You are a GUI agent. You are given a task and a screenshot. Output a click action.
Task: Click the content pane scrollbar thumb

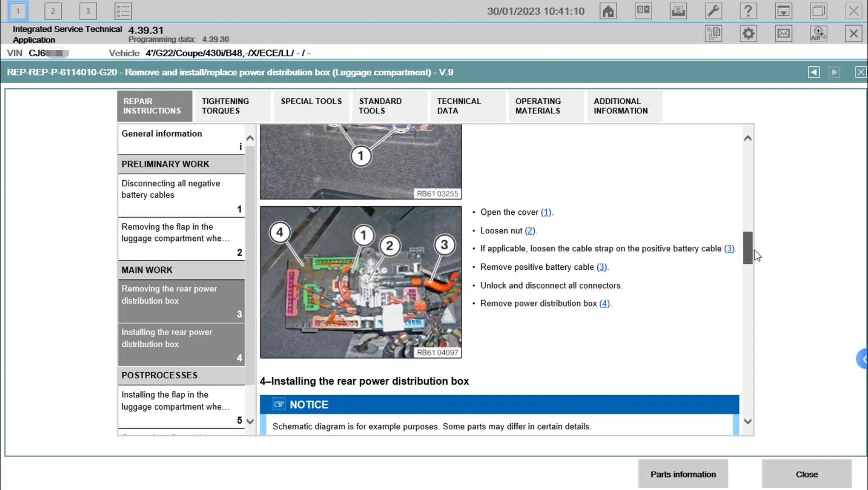[748, 247]
